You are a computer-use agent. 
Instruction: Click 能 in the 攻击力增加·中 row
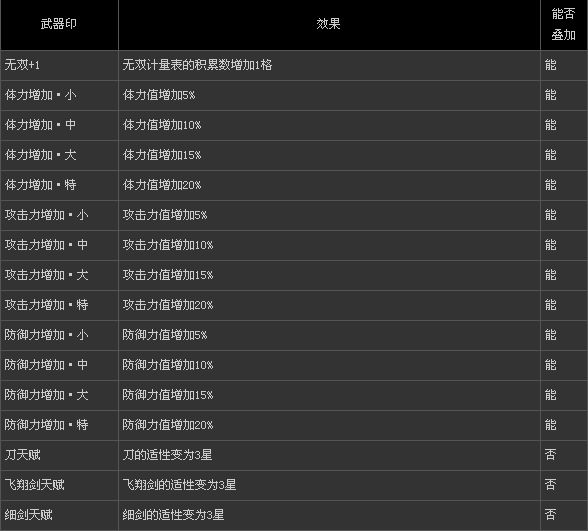(x=550, y=245)
